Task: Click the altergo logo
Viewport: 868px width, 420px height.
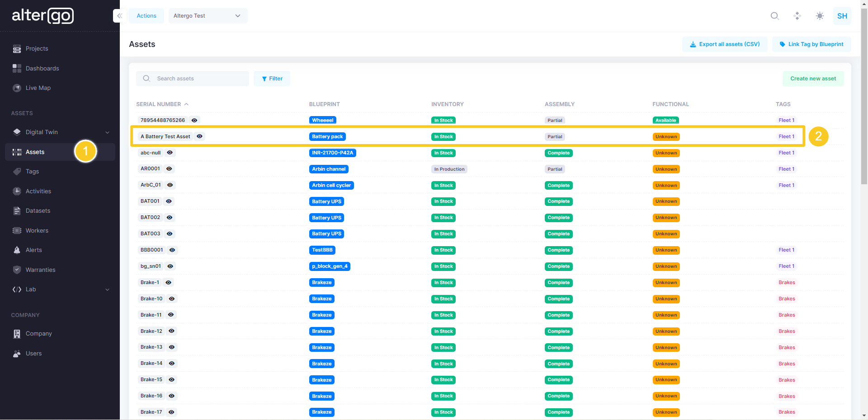Action: point(43,16)
